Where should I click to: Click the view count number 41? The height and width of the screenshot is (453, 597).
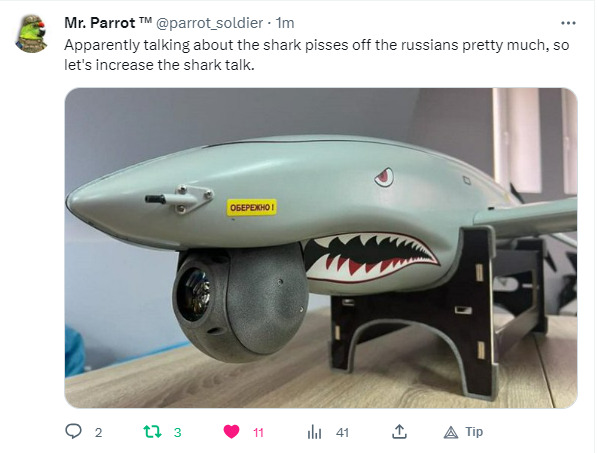(x=342, y=433)
